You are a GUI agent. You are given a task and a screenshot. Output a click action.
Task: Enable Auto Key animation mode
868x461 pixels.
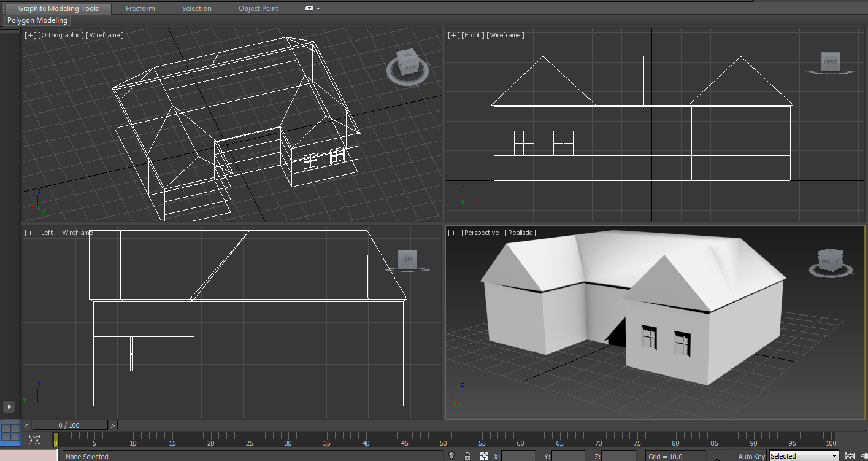click(x=751, y=456)
